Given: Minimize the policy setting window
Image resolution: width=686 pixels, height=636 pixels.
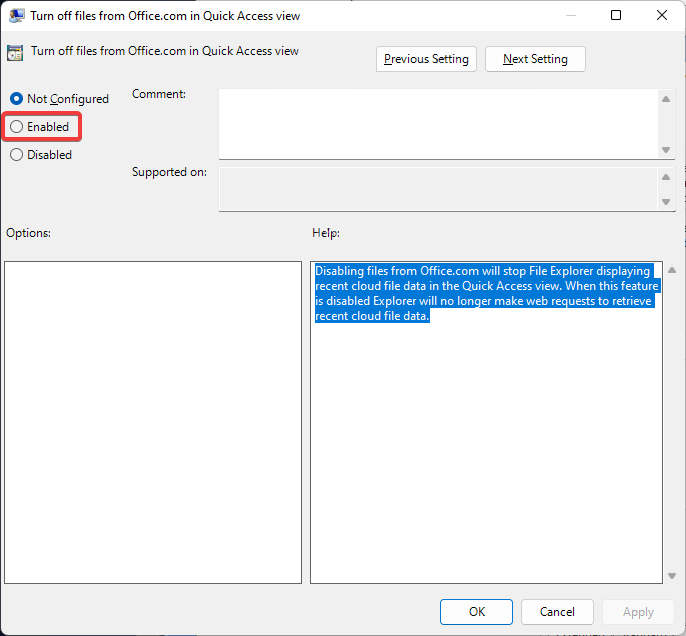Looking at the screenshot, I should (570, 15).
